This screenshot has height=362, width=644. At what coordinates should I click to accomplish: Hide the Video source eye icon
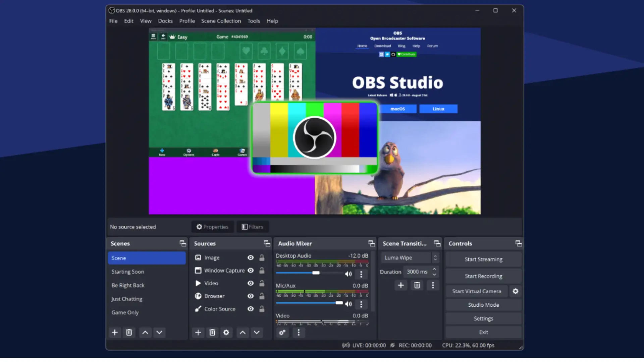[251, 283]
